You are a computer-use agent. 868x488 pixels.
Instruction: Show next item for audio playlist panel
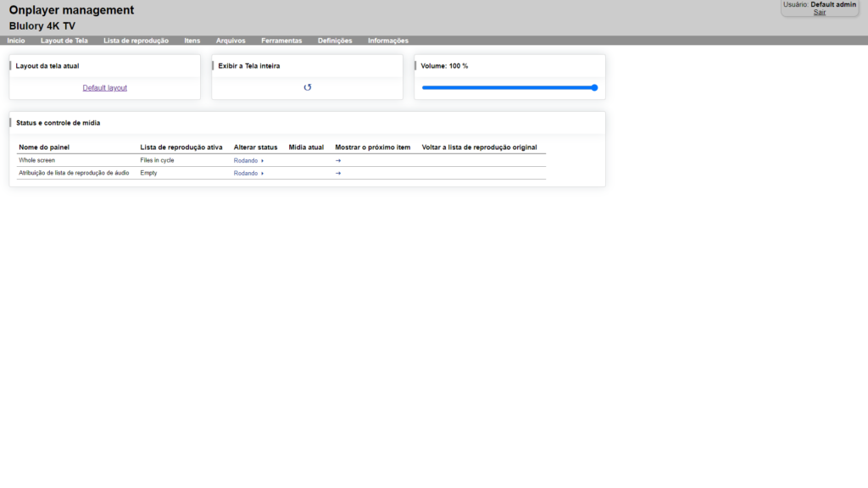(338, 173)
